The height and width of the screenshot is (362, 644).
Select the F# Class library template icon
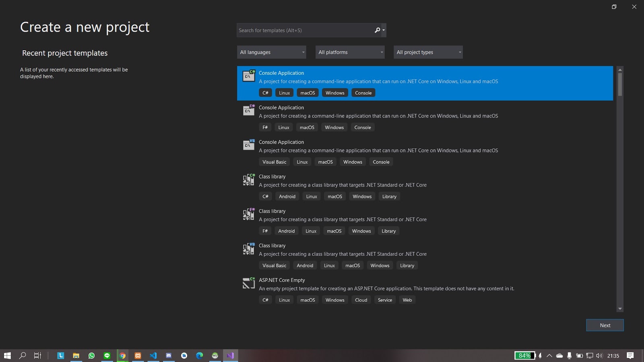pyautogui.click(x=249, y=214)
